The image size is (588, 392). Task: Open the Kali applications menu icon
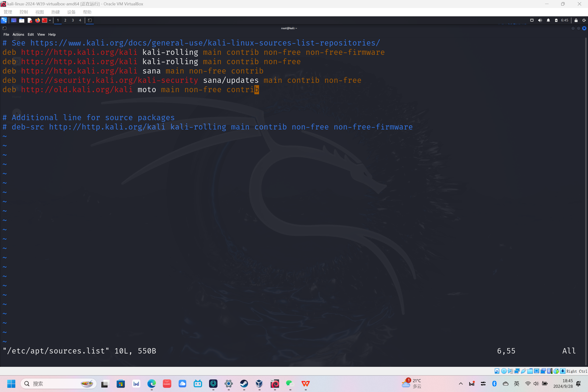[x=4, y=20]
